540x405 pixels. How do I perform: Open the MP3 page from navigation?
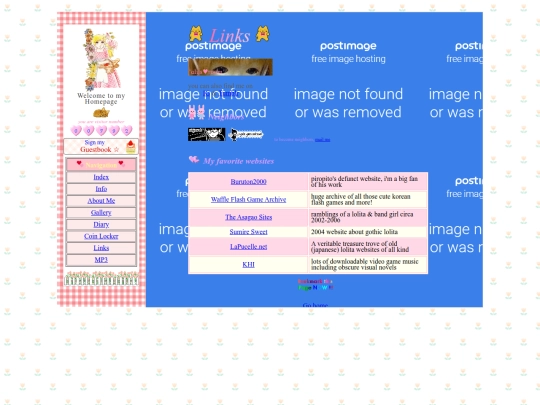pyautogui.click(x=101, y=259)
